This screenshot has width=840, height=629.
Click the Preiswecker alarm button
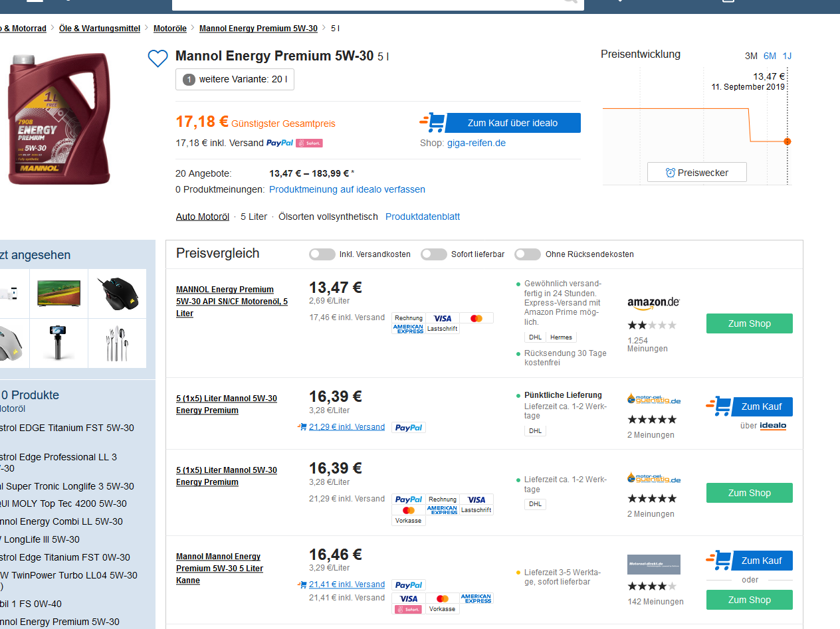696,173
